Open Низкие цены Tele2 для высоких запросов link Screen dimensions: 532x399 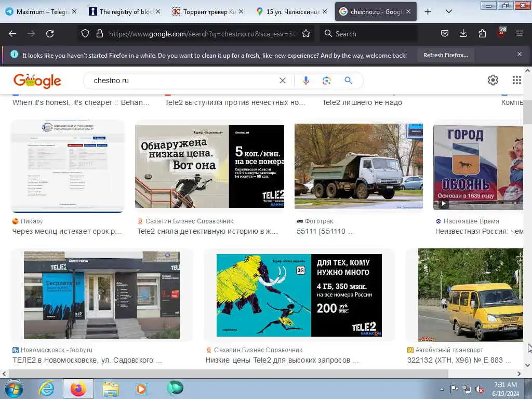click(282, 361)
